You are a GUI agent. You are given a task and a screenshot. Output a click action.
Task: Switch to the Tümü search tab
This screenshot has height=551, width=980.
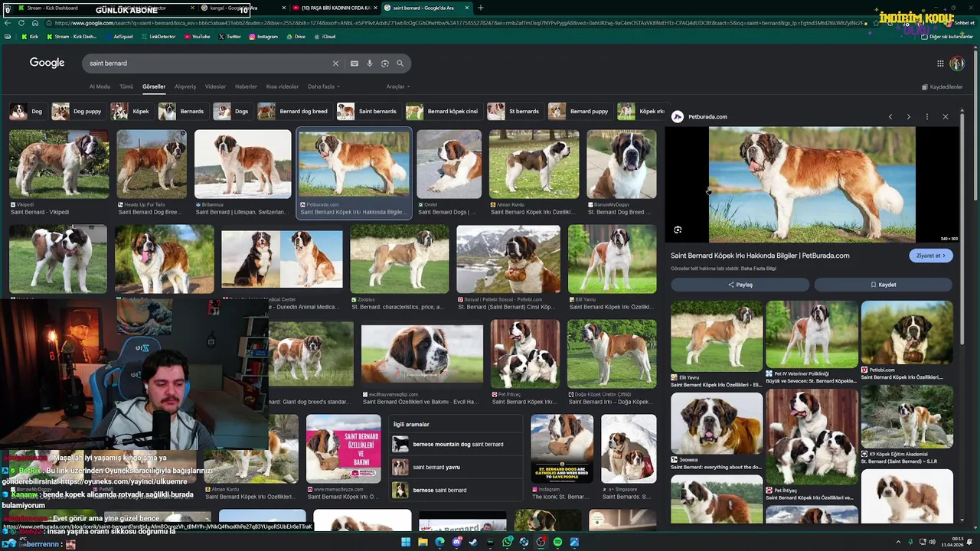(x=126, y=86)
